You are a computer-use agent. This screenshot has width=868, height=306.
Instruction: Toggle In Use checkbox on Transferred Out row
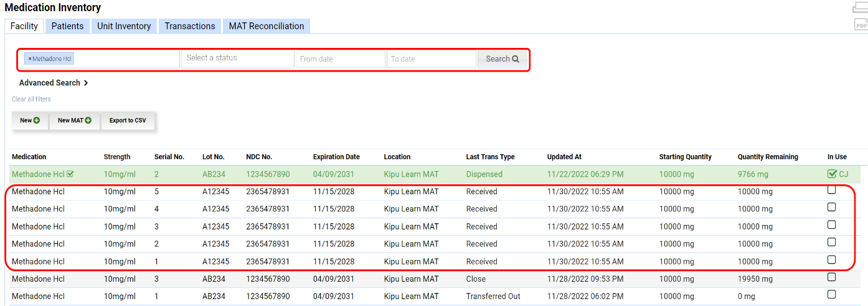[831, 294]
